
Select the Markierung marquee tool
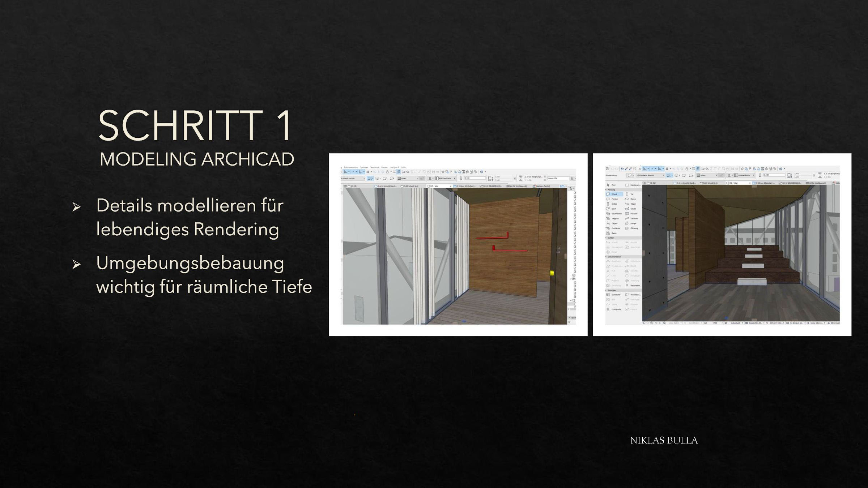633,185
